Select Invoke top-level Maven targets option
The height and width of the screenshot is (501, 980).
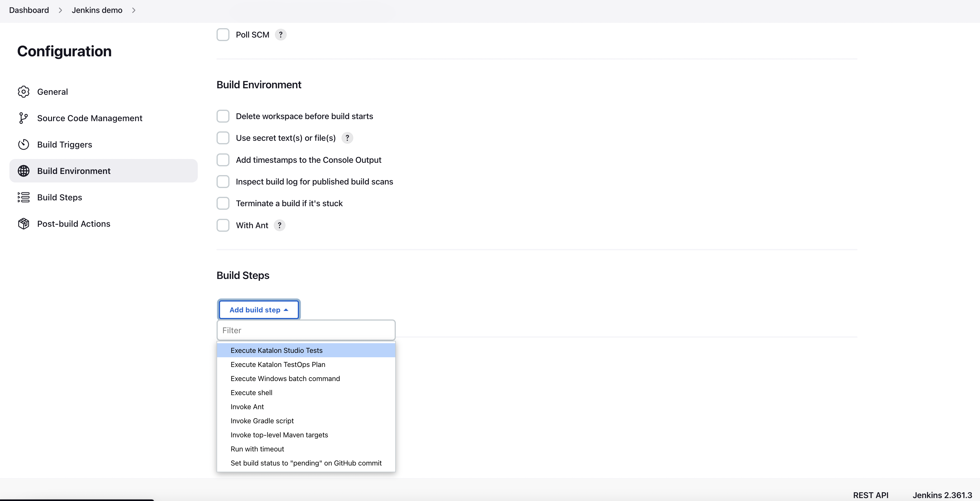pos(279,434)
